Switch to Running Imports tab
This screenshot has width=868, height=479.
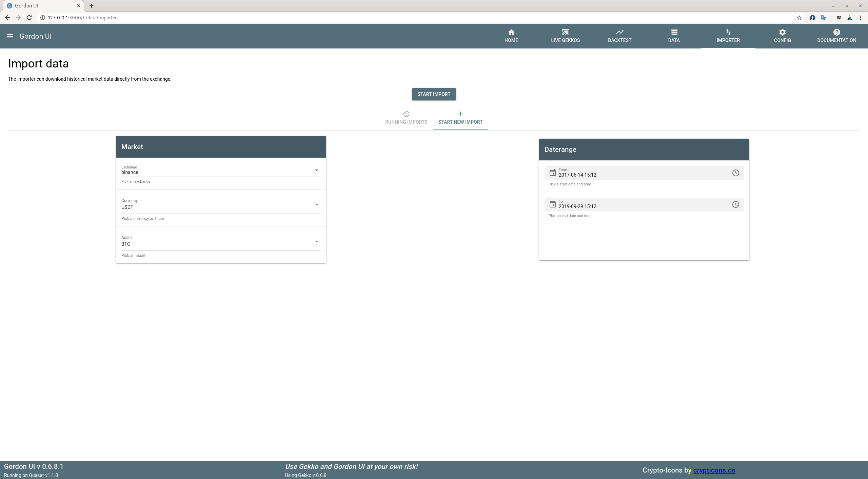pos(406,118)
